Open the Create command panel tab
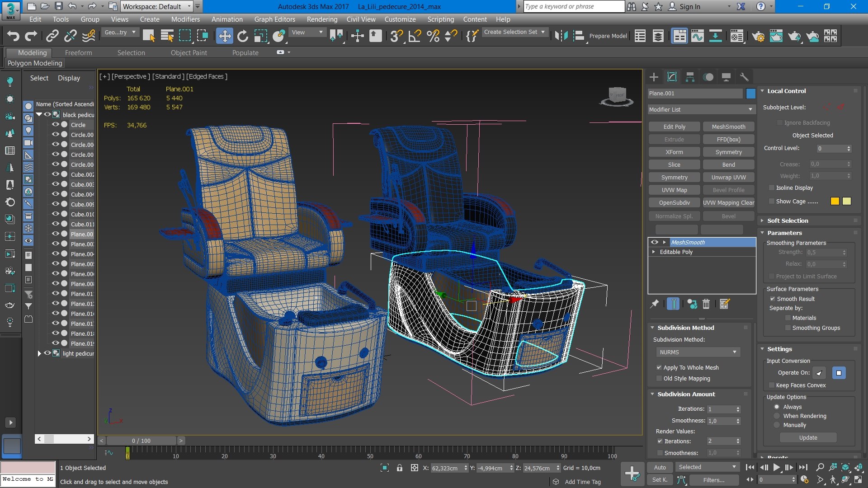The height and width of the screenshot is (488, 868). (654, 77)
